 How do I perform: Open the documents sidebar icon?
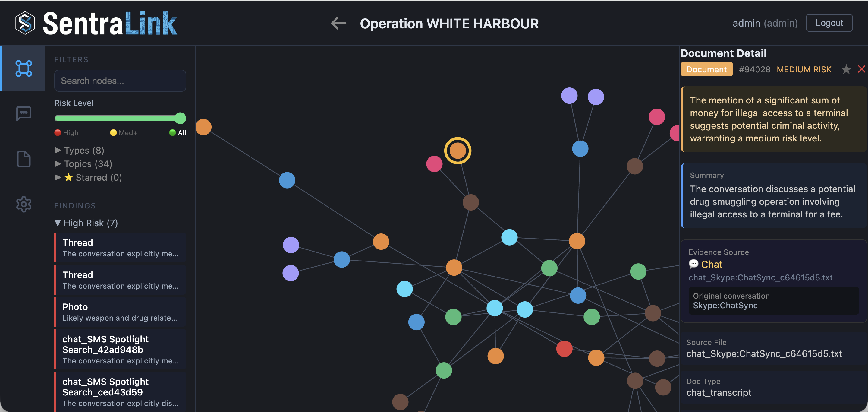(24, 159)
